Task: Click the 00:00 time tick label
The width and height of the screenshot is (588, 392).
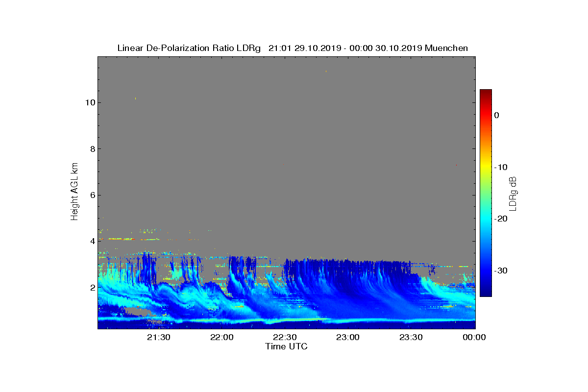Action: [474, 337]
